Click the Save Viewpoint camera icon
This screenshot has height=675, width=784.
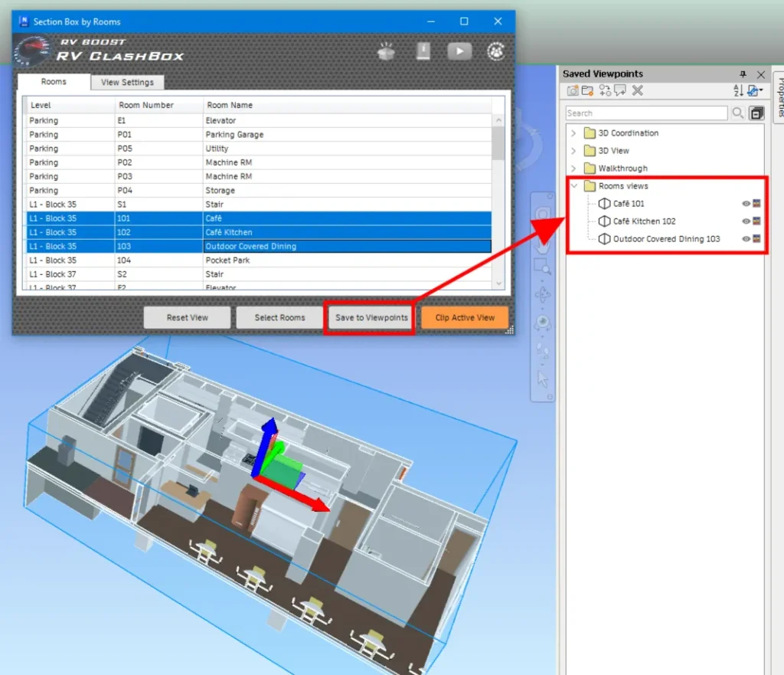tap(572, 91)
